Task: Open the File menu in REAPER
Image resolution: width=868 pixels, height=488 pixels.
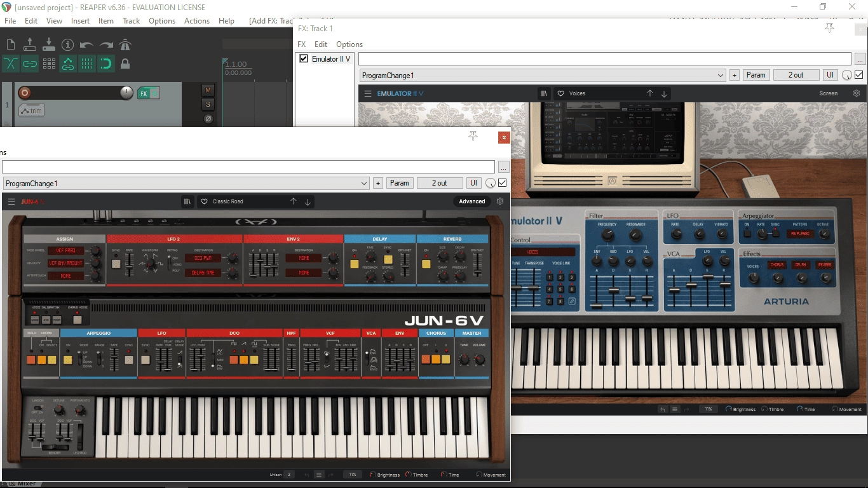Action: click(10, 21)
